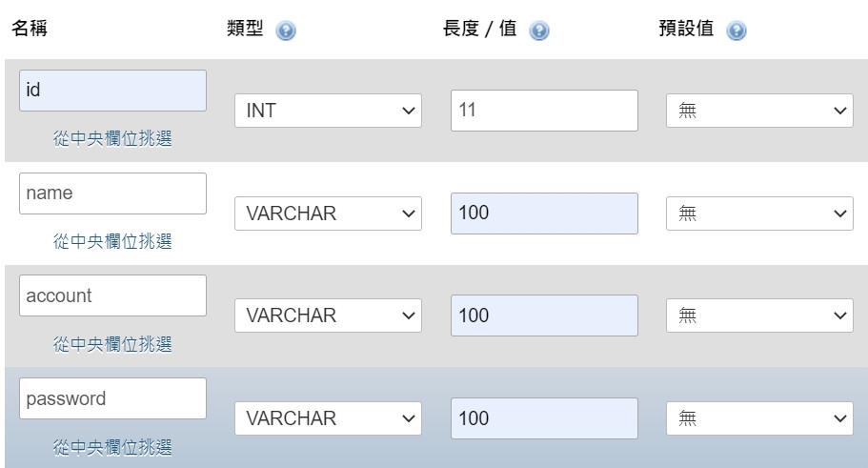Focus the password row length field
The width and height of the screenshot is (868, 468).
point(544,418)
